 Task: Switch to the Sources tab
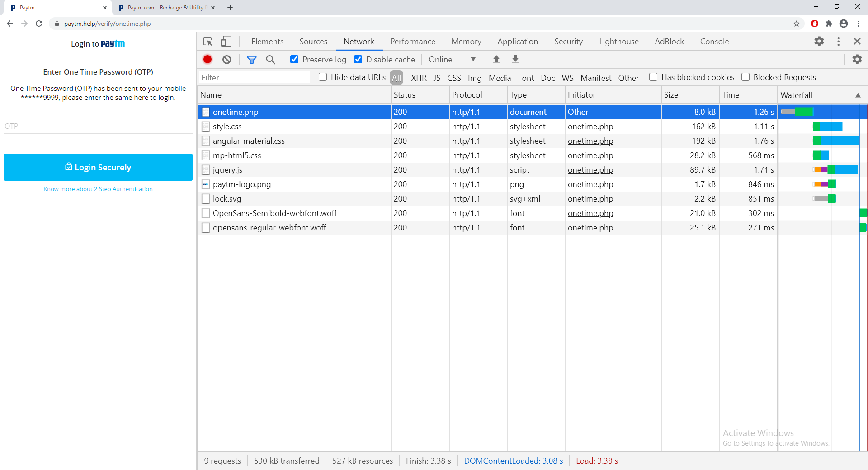313,41
